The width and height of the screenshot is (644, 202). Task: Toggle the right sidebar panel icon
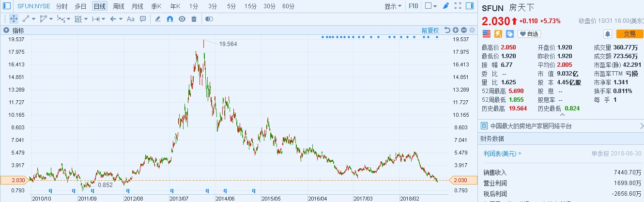pos(470,6)
